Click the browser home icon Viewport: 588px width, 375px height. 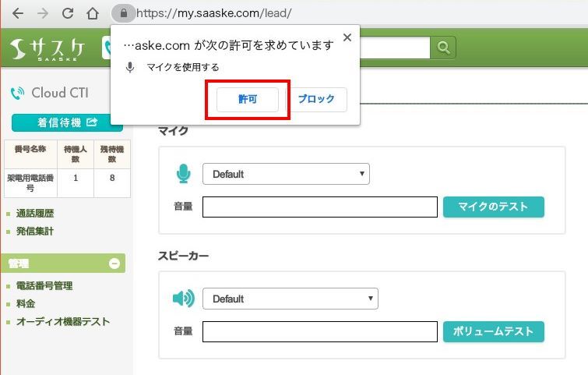tap(93, 13)
